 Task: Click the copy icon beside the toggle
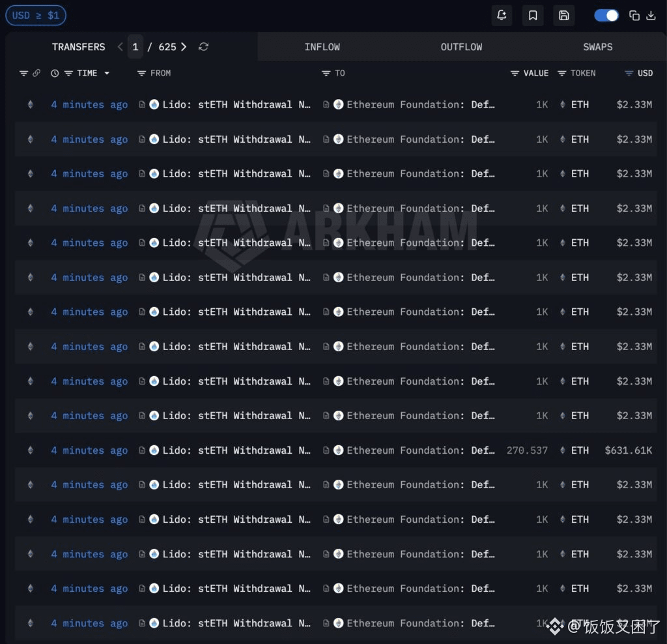coord(634,16)
